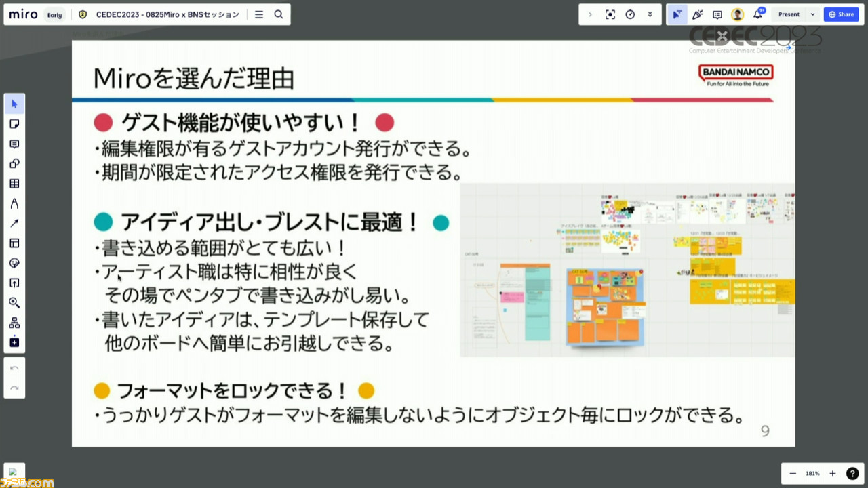The image size is (868, 488).
Task: Search the board with magnifier icon
Action: (279, 14)
